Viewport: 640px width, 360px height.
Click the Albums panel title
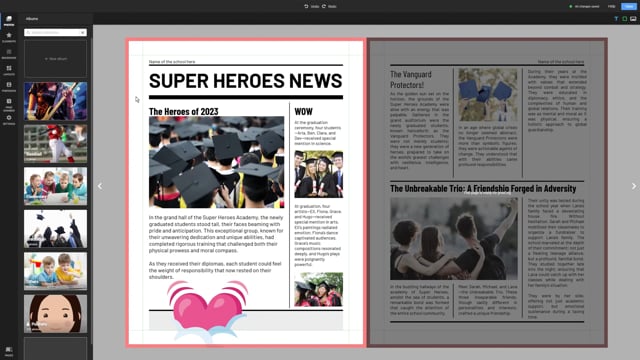[x=32, y=19]
